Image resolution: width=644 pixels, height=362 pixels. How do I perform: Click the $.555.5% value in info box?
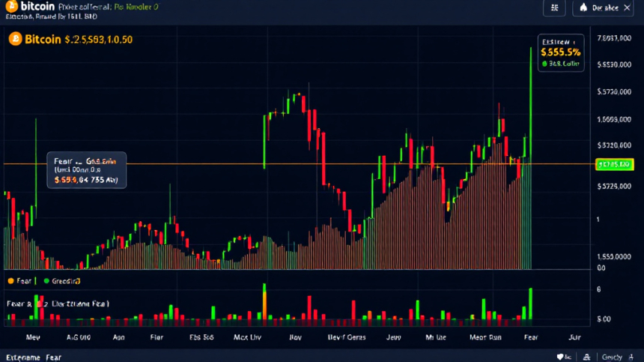(x=561, y=52)
